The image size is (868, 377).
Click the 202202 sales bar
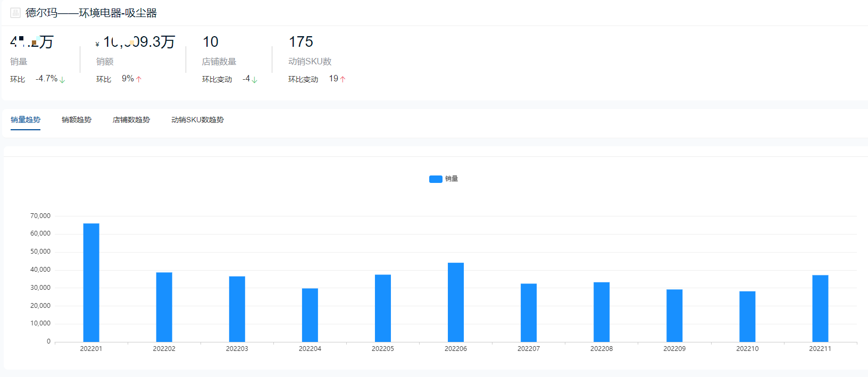[164, 307]
